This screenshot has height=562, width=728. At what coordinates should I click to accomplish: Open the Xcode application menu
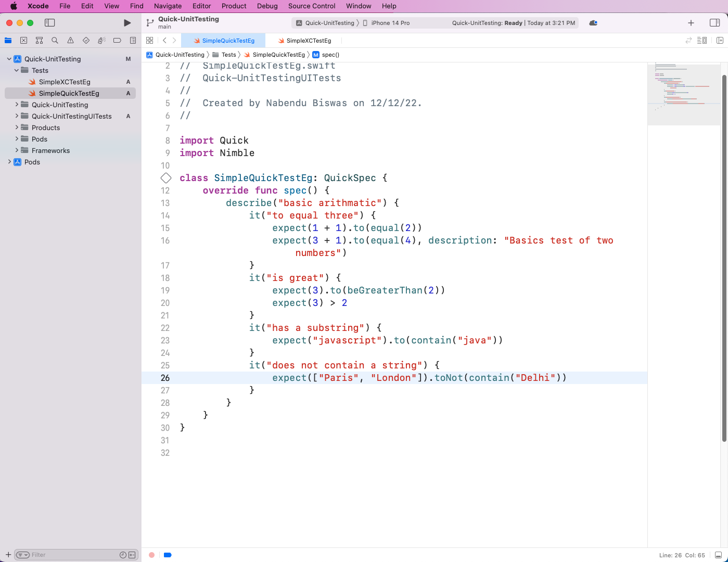pyautogui.click(x=38, y=6)
